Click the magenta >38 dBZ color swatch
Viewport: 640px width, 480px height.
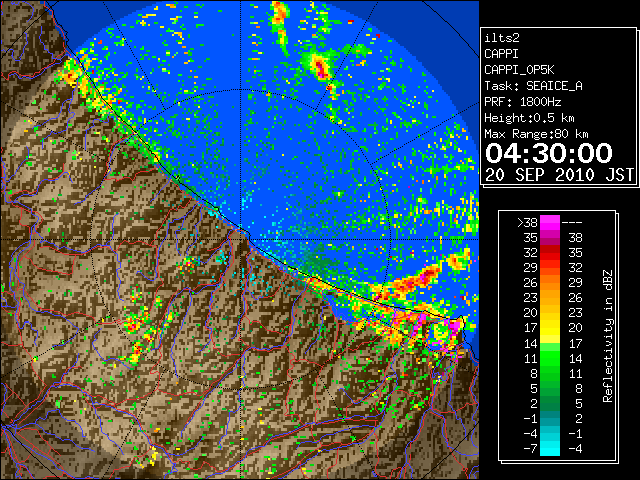tap(550, 222)
